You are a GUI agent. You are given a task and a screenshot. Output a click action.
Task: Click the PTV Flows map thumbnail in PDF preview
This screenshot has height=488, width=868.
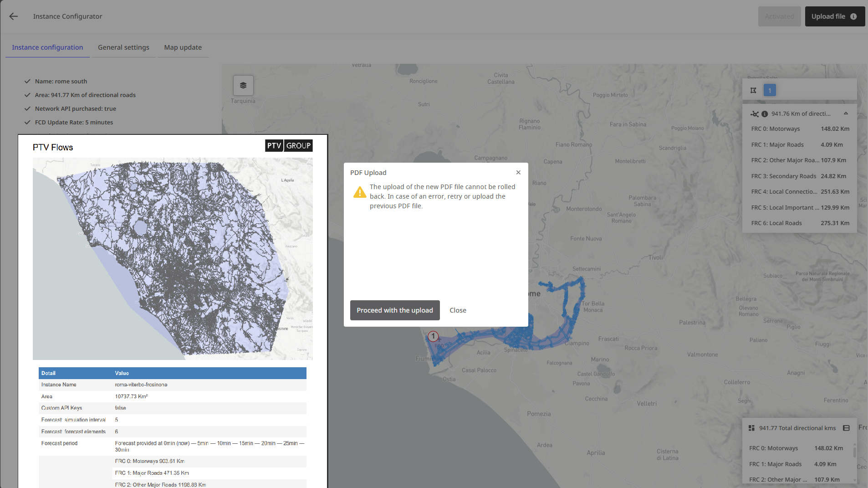point(173,258)
